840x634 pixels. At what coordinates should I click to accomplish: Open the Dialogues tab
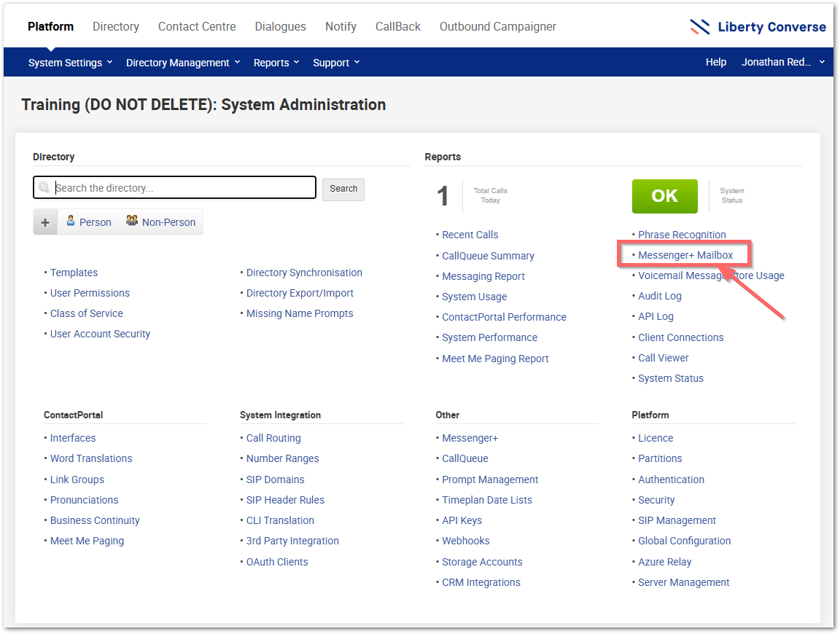[x=280, y=26]
